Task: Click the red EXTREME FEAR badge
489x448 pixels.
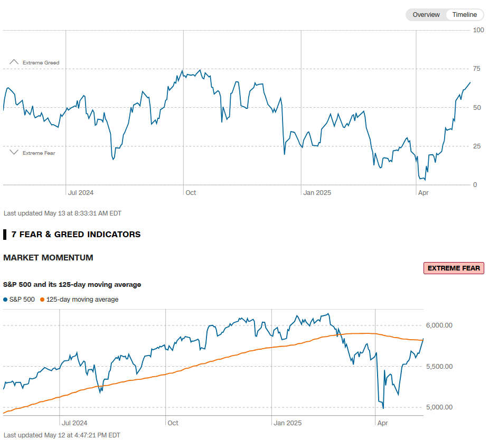Action: coord(454,268)
